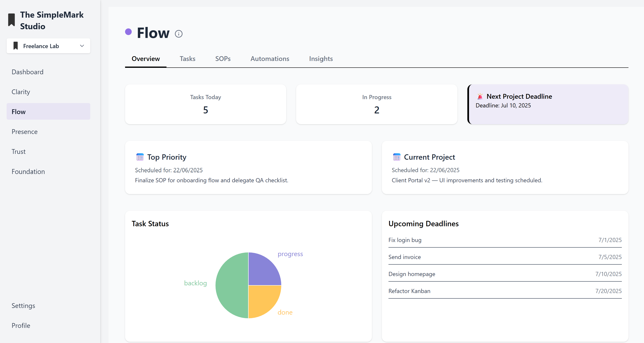Click the 7/10/2025 deadline date

tap(609, 274)
